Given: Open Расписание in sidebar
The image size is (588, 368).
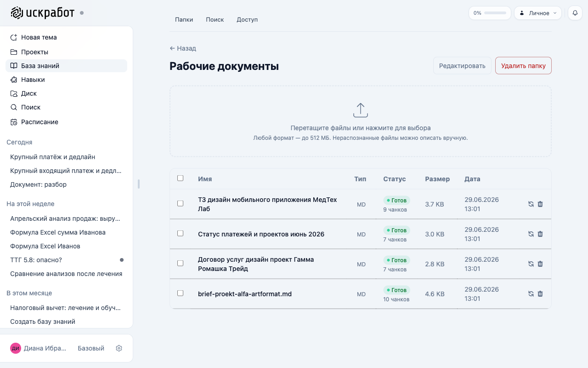Looking at the screenshot, I should point(66,122).
